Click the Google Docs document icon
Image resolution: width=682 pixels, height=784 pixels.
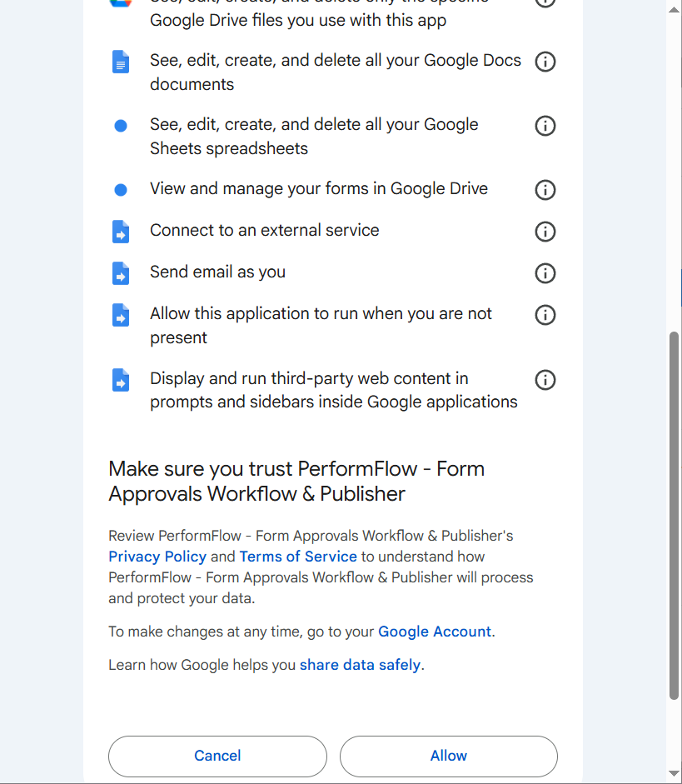[121, 62]
